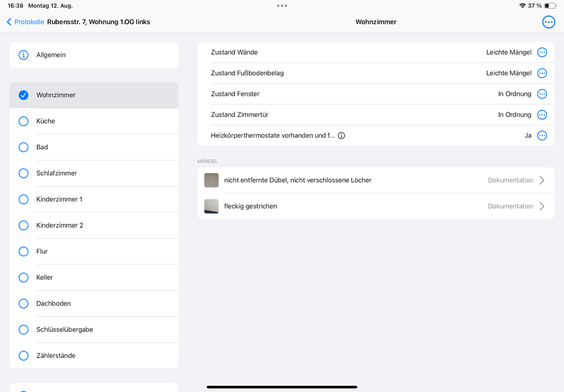Open the Schlüsselübergabe section
The height and width of the screenshot is (392, 564).
point(64,329)
